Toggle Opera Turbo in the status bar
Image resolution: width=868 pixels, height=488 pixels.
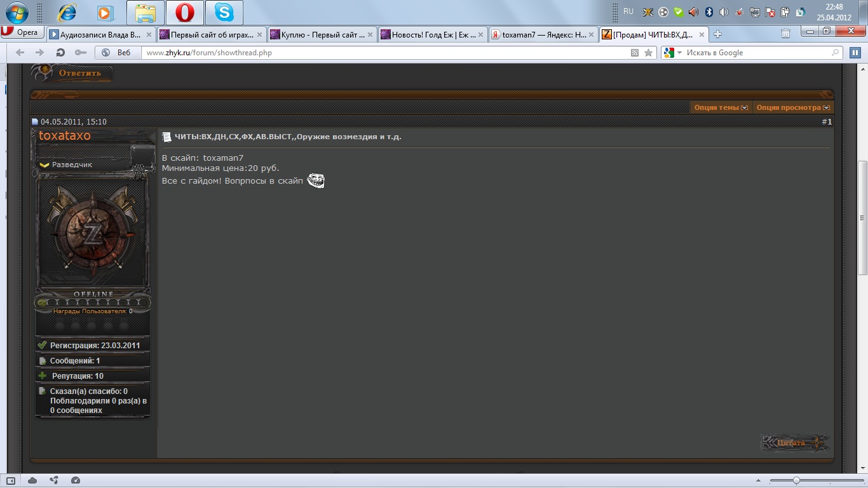click(x=76, y=480)
